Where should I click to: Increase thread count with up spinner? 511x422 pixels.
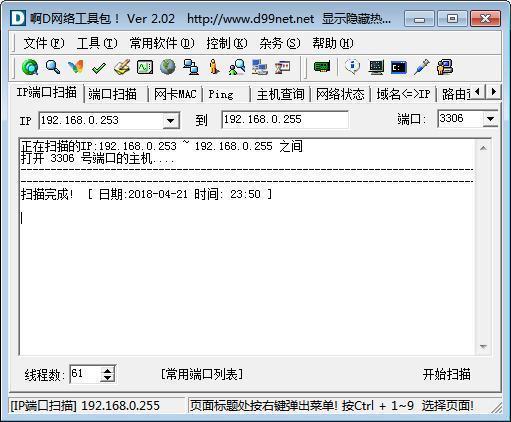coord(107,370)
